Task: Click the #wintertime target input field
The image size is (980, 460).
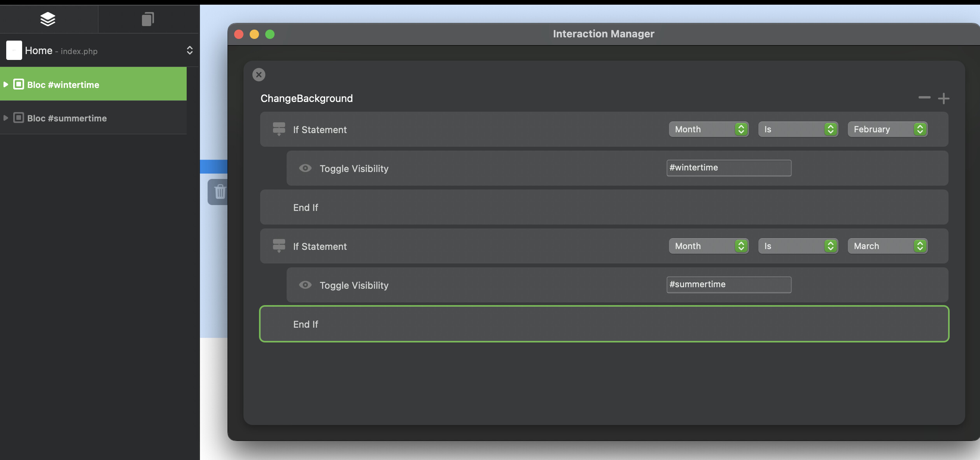Action: [728, 168]
